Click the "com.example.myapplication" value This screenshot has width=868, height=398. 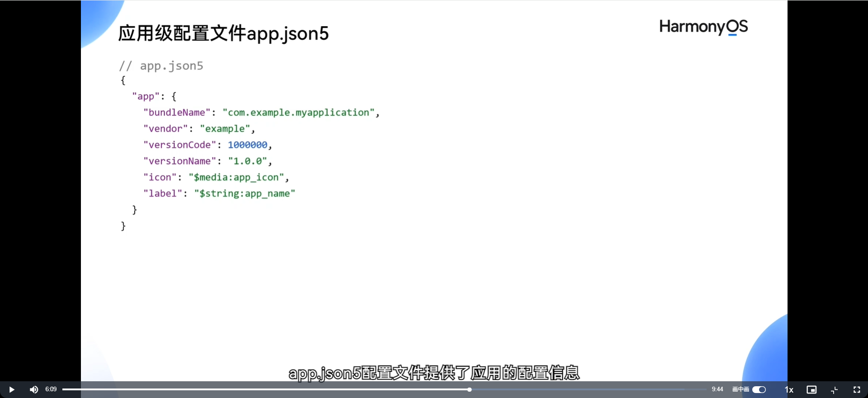coord(298,113)
